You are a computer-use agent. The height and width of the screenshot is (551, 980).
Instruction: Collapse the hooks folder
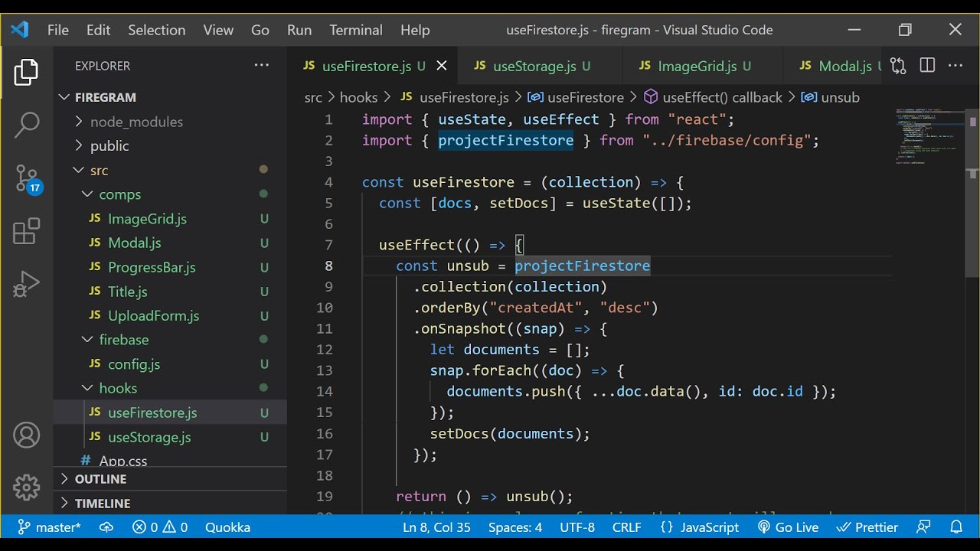[x=118, y=388]
